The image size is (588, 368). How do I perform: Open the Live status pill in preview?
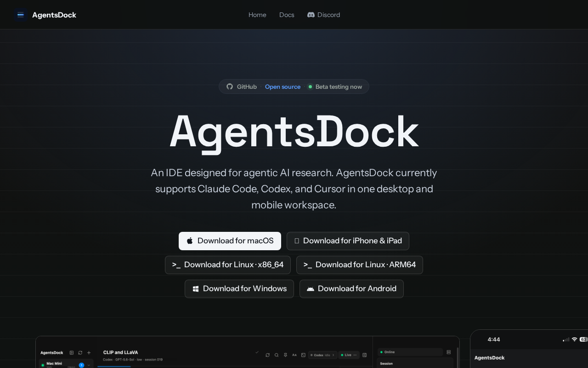tap(350, 355)
